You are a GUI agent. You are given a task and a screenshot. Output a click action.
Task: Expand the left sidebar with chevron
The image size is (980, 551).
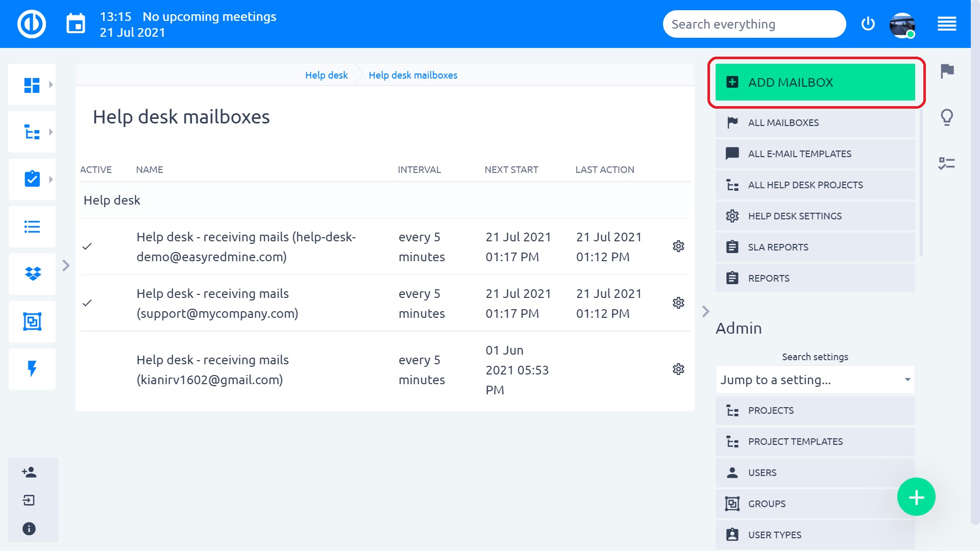(66, 265)
